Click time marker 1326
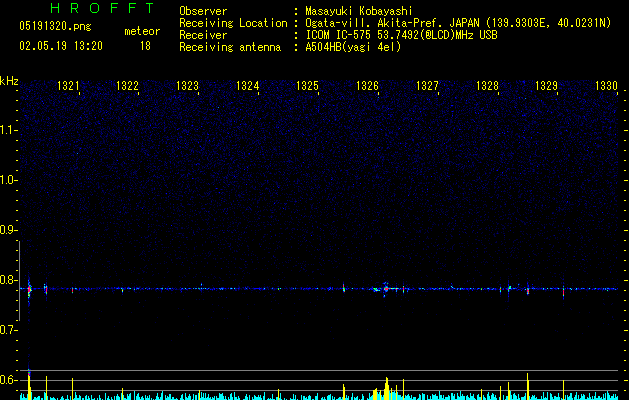 [x=367, y=86]
